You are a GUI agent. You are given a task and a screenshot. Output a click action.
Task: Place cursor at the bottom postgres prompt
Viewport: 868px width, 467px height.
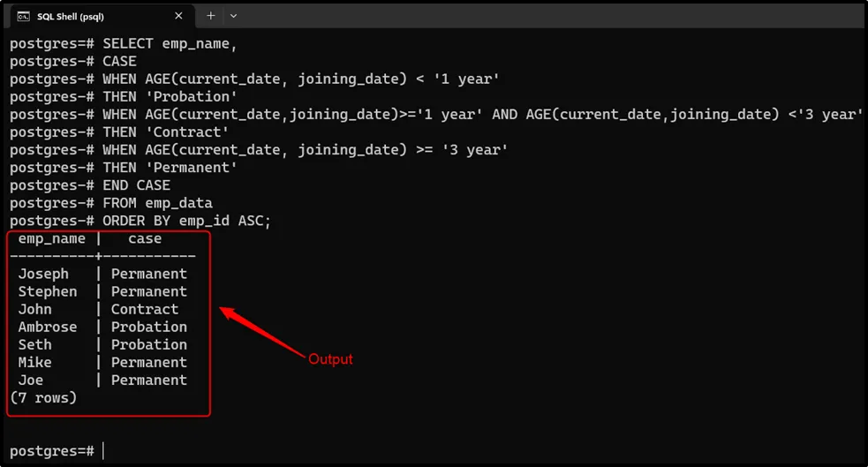coord(103,451)
